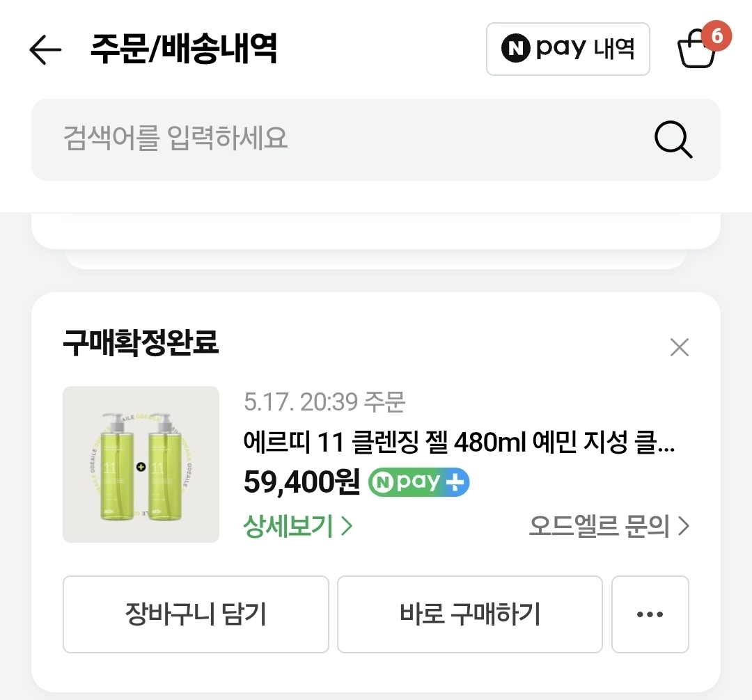Viewport: 752px width, 700px height.
Task: Dismiss the 구매확정완료 order card with the X
Action: click(x=679, y=347)
